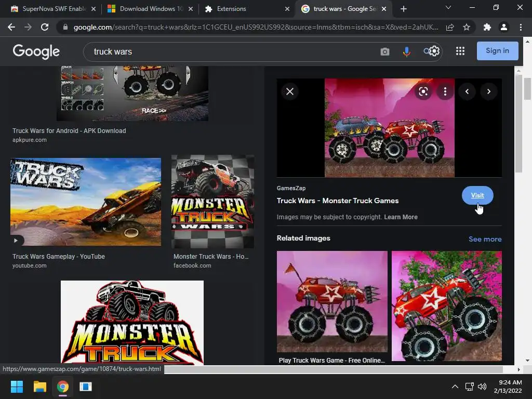Search inside image with the Lens icon
This screenshot has height=399, width=532.
tap(423, 91)
